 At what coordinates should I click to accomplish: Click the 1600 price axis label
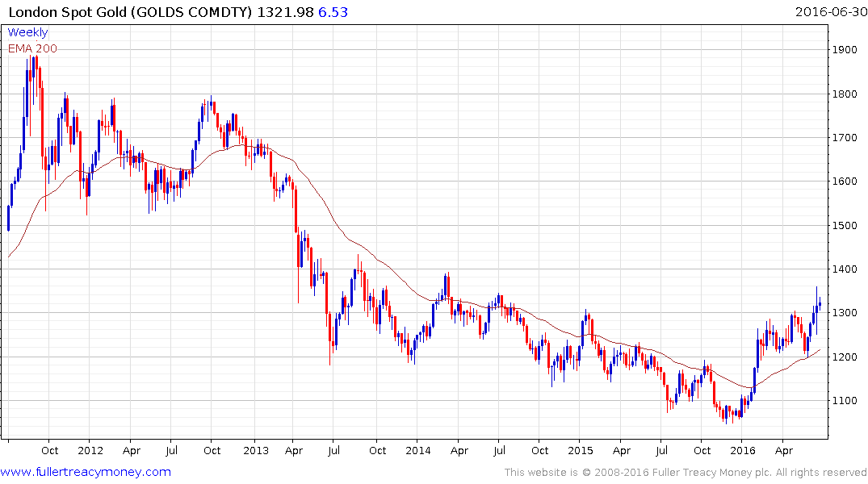point(845,181)
